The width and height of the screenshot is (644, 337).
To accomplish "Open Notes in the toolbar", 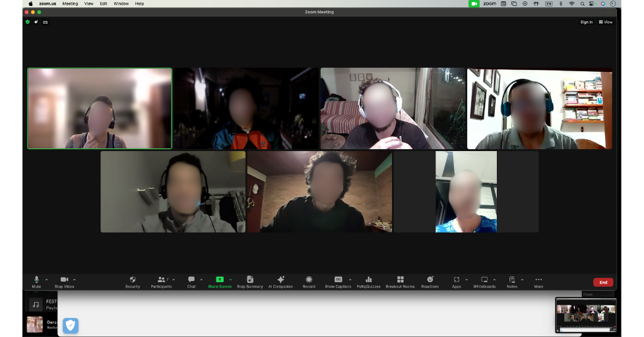I will coord(512,282).
